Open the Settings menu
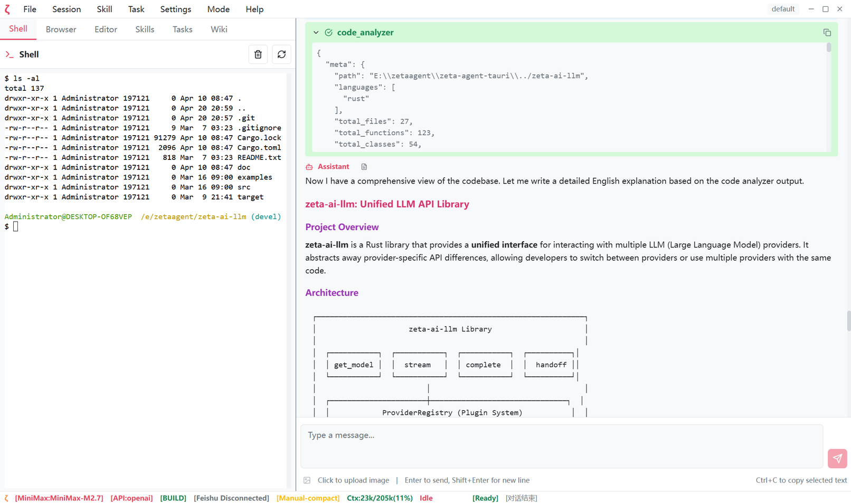Image resolution: width=851 pixels, height=504 pixels. tap(175, 9)
